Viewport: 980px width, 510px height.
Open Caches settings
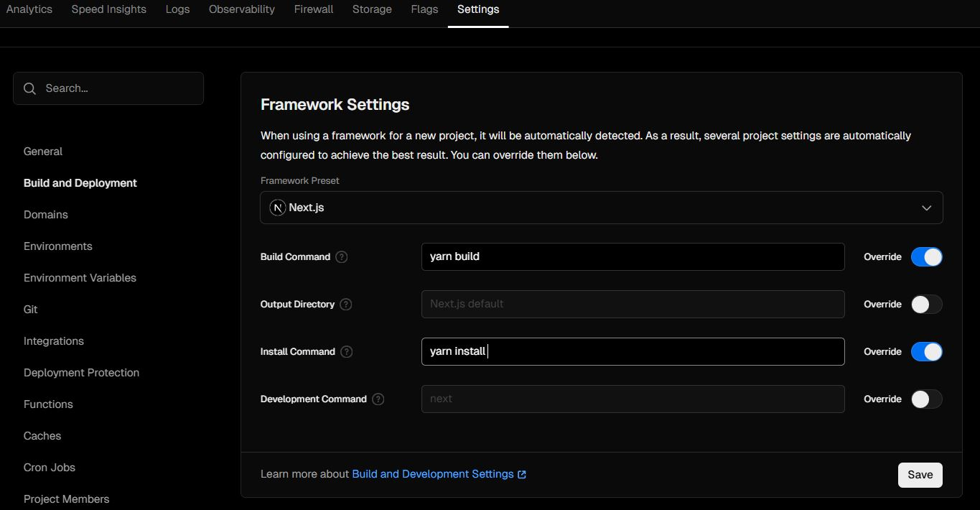(x=42, y=436)
